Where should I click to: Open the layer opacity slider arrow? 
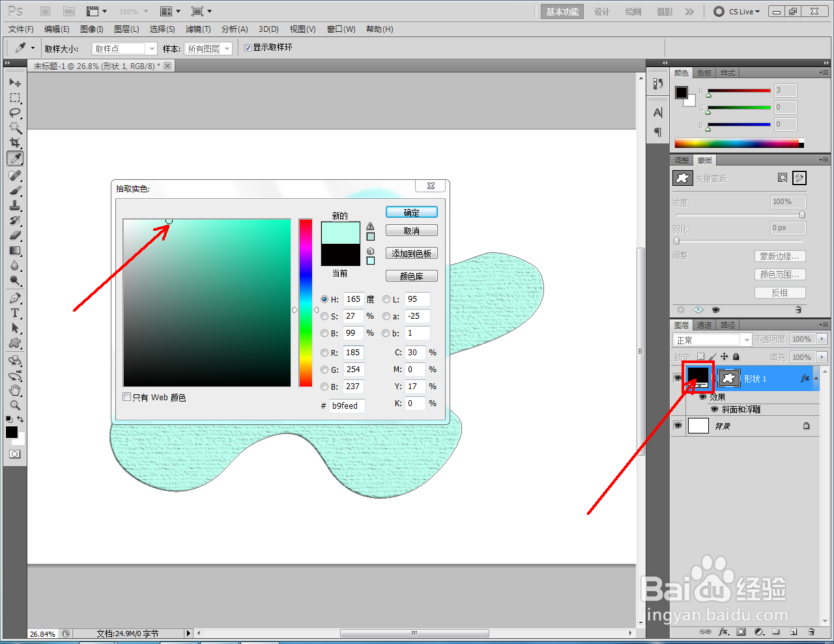coord(822,339)
